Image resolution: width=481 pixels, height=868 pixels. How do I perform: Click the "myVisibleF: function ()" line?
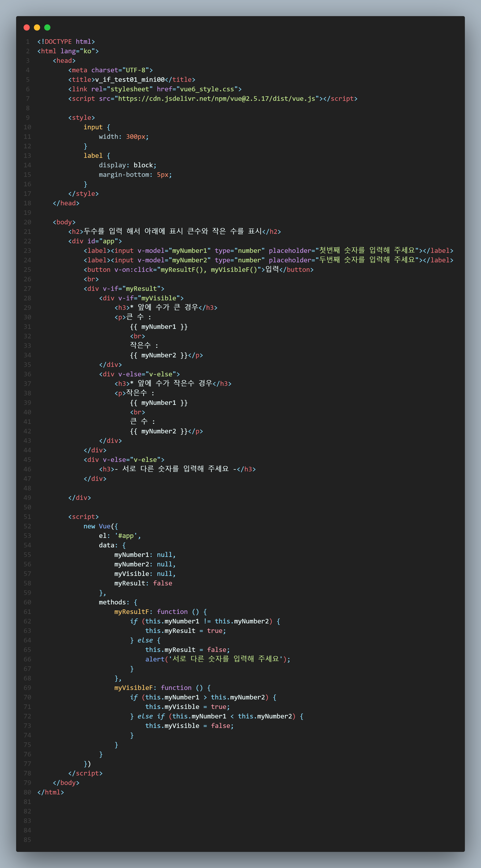(x=162, y=688)
